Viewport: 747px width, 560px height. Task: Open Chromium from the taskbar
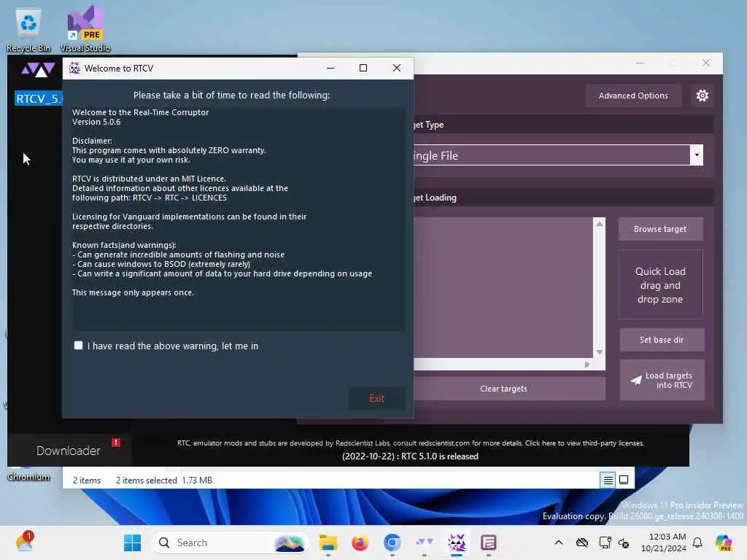click(x=392, y=542)
